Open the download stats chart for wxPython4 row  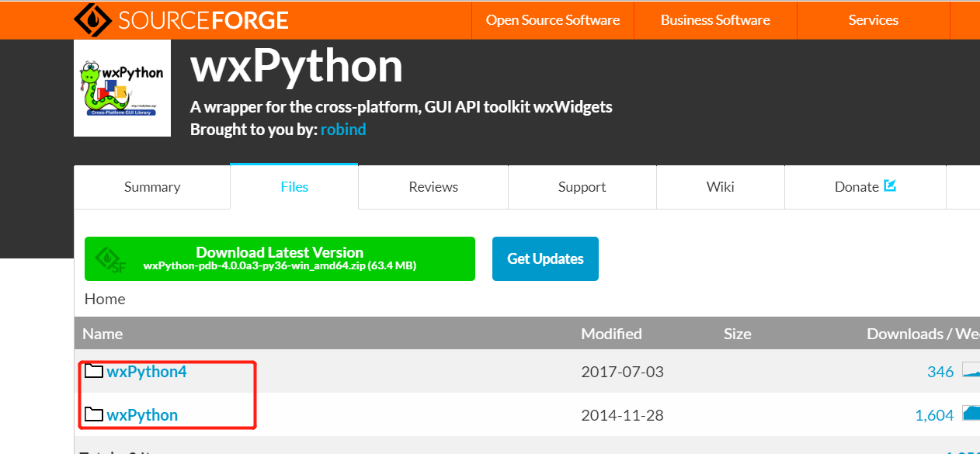972,371
